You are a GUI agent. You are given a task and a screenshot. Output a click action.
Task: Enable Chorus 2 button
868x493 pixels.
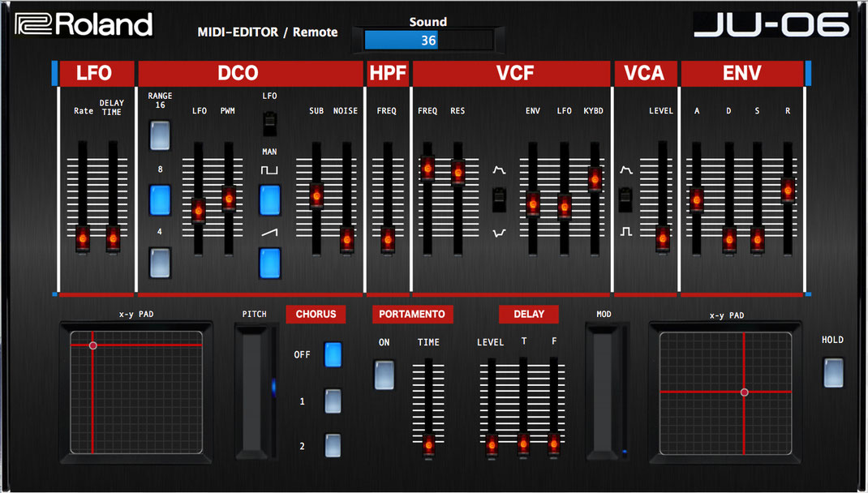point(333,445)
